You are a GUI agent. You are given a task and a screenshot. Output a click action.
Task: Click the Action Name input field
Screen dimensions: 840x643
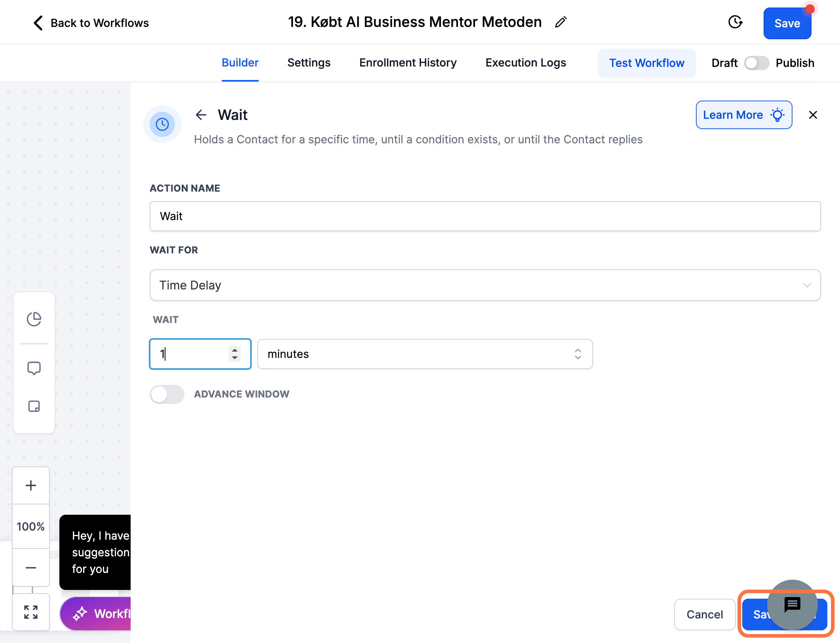(485, 216)
